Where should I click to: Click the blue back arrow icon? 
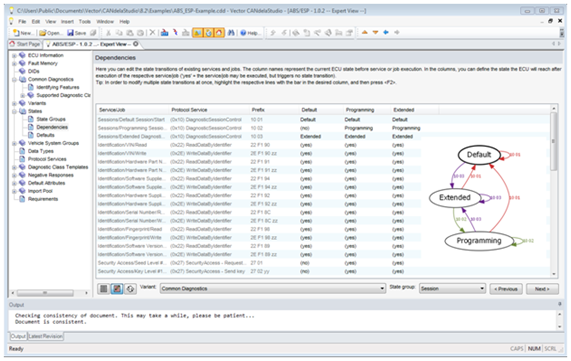(x=386, y=32)
